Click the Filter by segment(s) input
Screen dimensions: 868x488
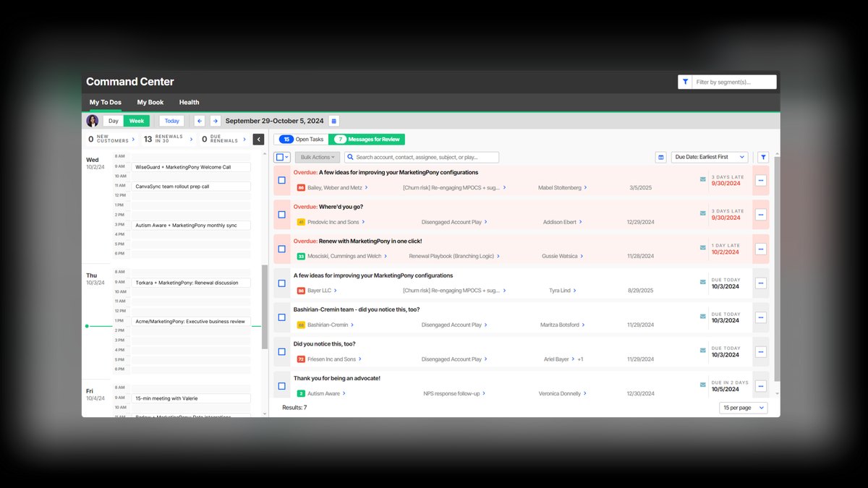click(734, 82)
